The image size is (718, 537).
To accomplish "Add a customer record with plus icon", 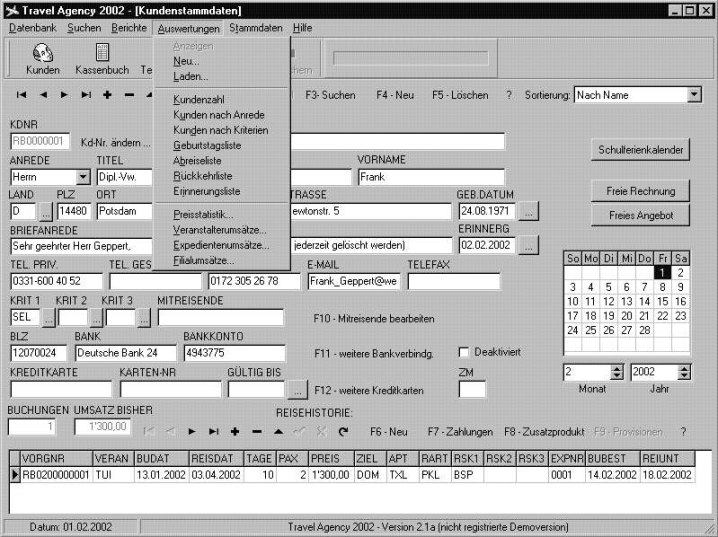I will tap(107, 95).
